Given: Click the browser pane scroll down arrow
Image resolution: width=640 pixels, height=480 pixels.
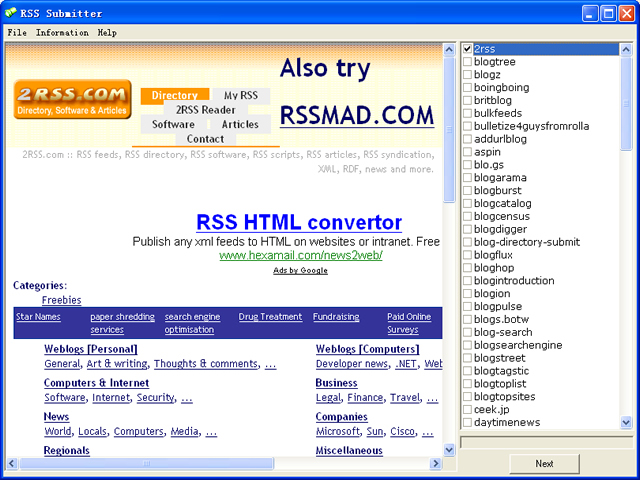Looking at the screenshot, I should [x=449, y=450].
